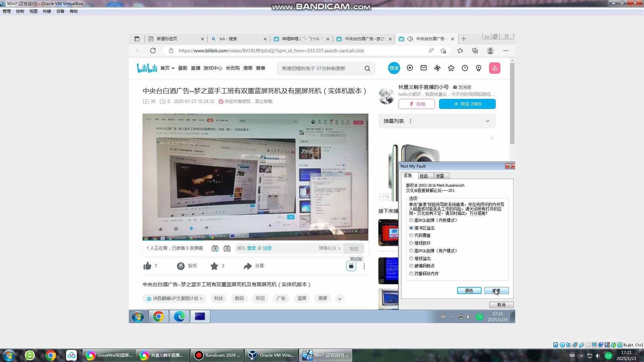Click the pink upload icon in header
Viewport: 644px width, 362px height.
[x=494, y=68]
